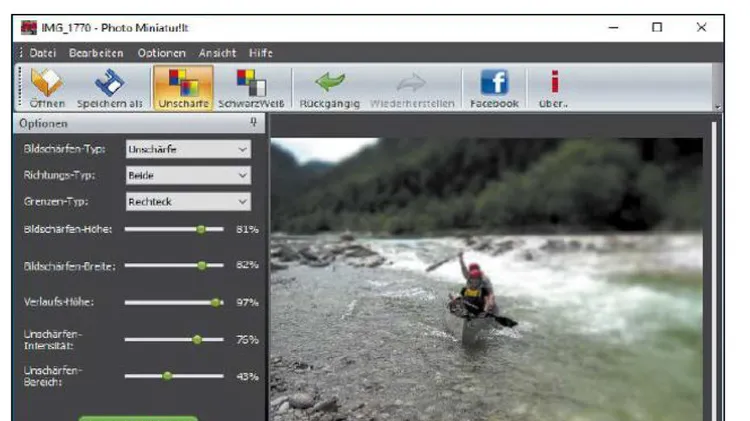Expand the Grenzen-Typ Rechteck dropdown

pos(188,202)
